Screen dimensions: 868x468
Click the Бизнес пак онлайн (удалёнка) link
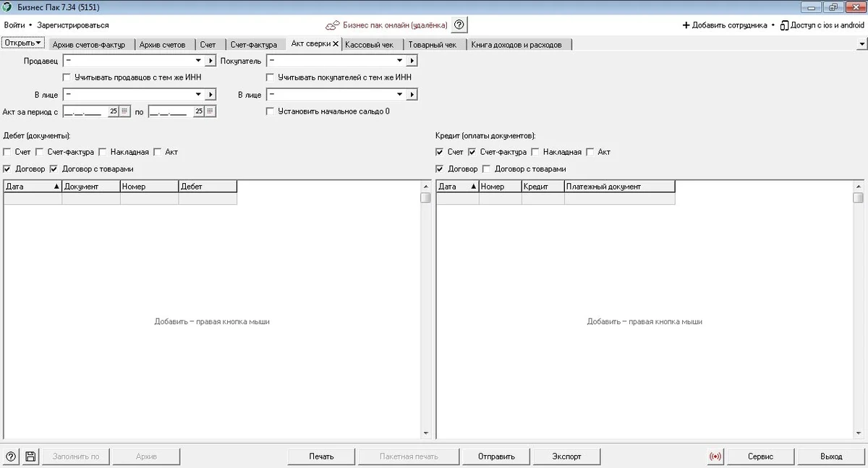click(x=395, y=25)
